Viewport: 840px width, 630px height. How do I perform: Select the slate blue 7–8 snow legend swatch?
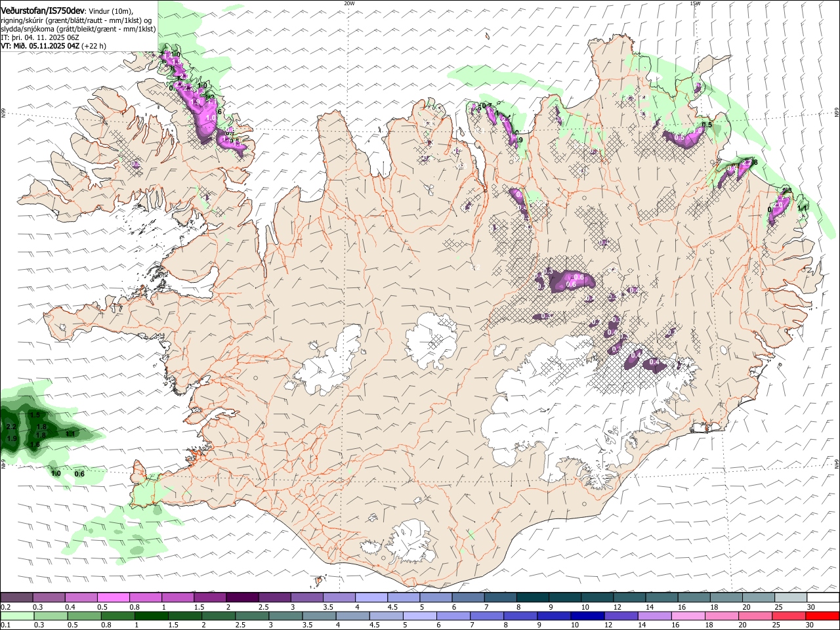[499, 598]
